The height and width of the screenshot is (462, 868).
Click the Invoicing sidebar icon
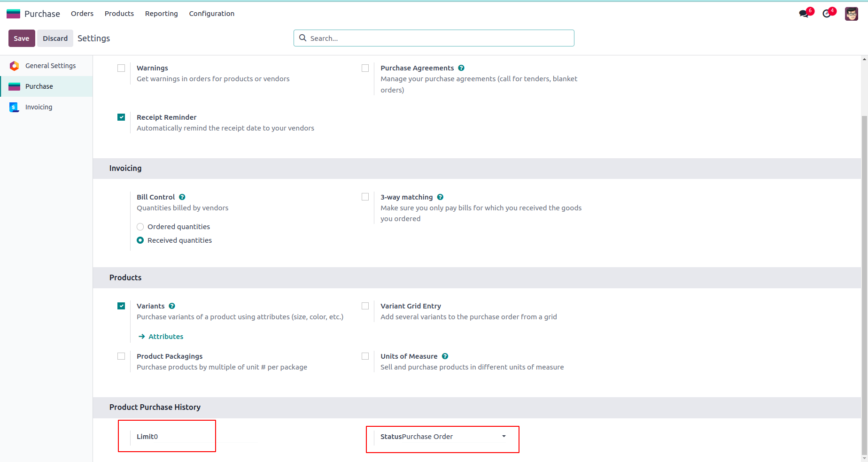(x=14, y=107)
